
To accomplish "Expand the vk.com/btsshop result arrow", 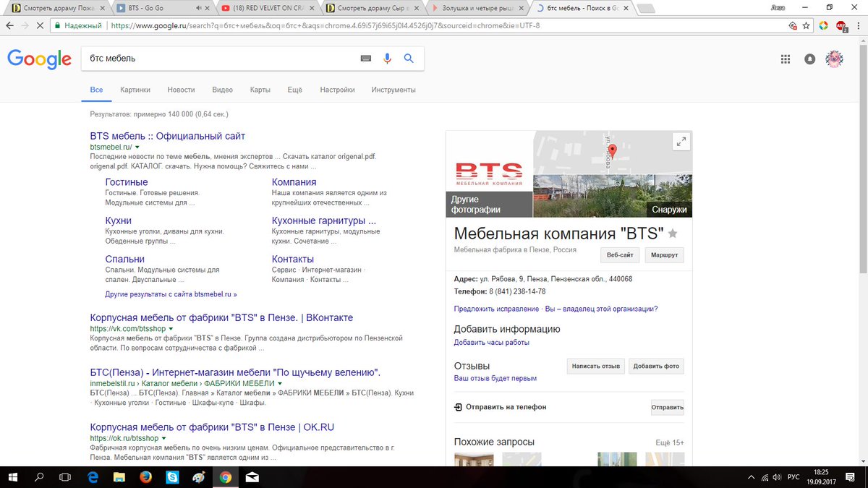I will 171,329.
